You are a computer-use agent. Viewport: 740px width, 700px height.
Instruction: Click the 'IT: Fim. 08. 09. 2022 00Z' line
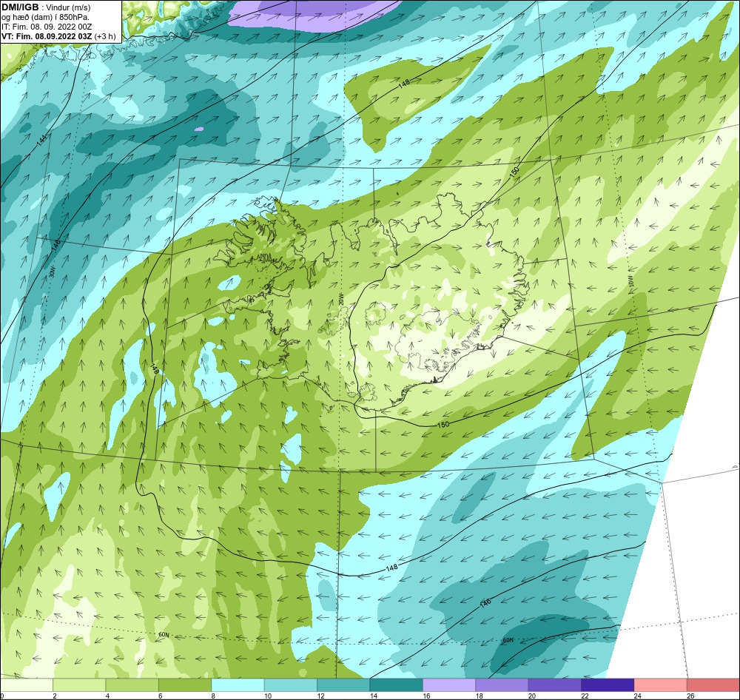(x=47, y=27)
